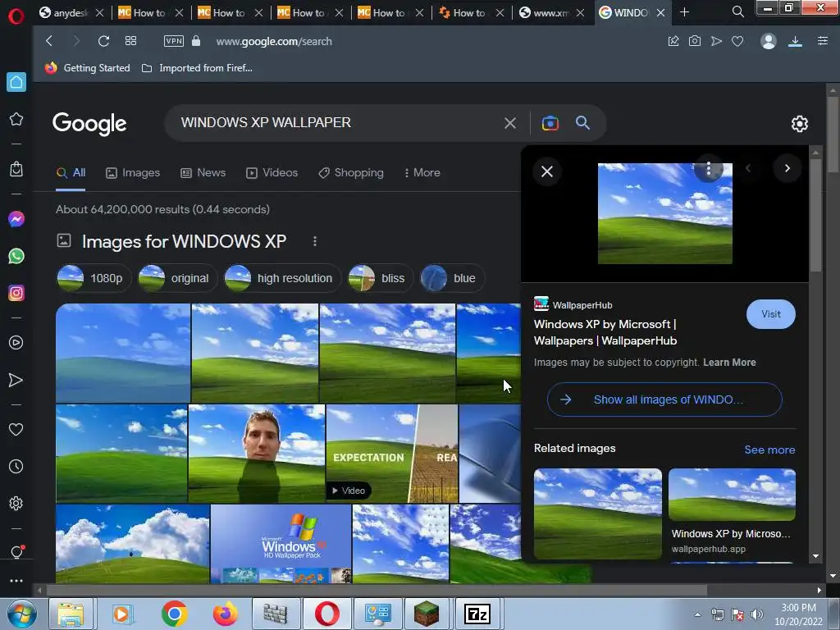Open sidebar three-dot more menu
Viewport: 840px width, 630px height.
[16, 581]
